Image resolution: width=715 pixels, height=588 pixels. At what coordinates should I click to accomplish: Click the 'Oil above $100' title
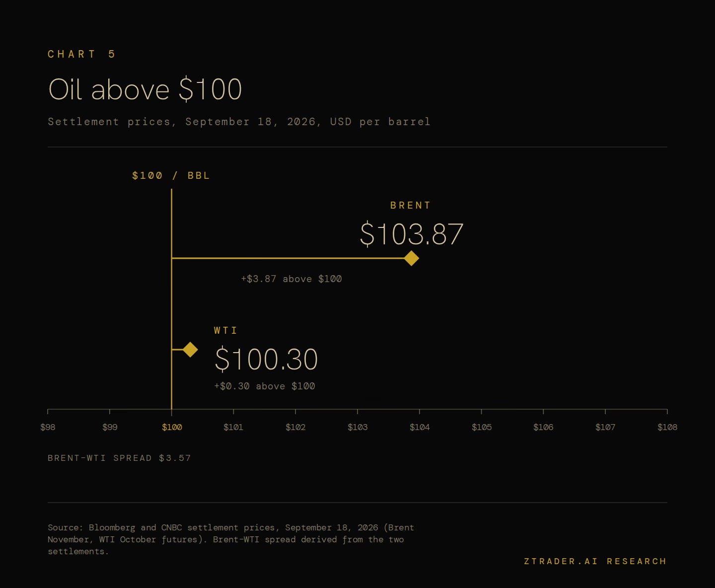145,89
